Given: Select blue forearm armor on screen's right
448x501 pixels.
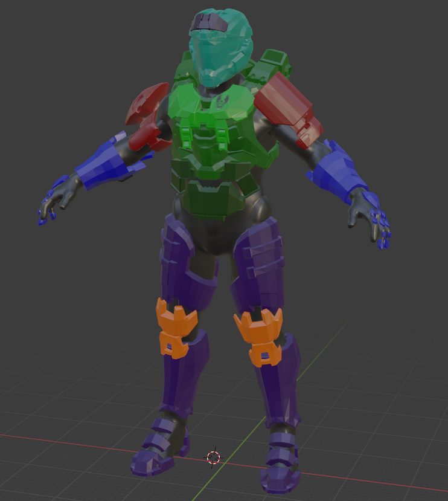Looking at the screenshot, I should (339, 172).
